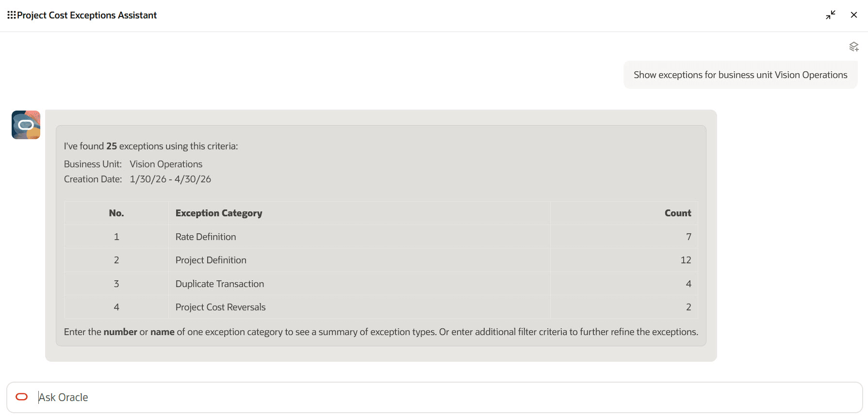Viewport: 868px width, 419px height.
Task: Click the 'Enter the number or name' instruction
Action: pyautogui.click(x=381, y=332)
